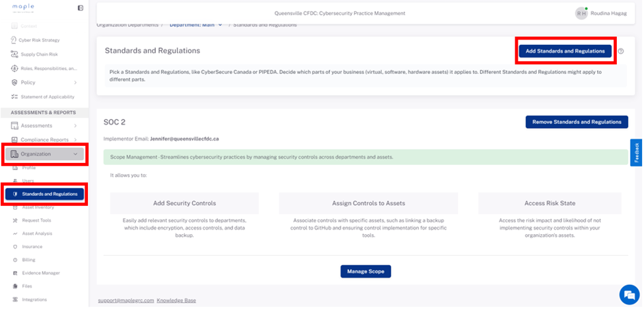Click the Compliance Reports icon
The width and height of the screenshot is (644, 310).
(15, 140)
